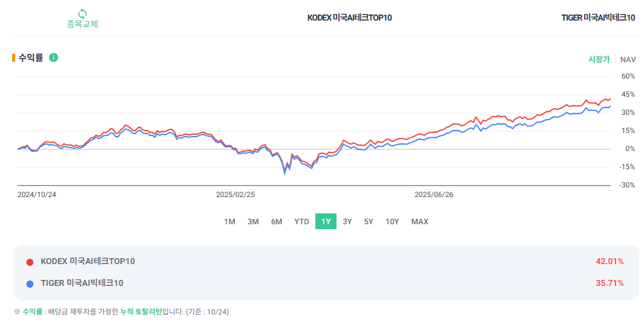Click KODEX 미국AI테크TOP10 in legend
This screenshot has height=324, width=644.
pyautogui.click(x=88, y=261)
